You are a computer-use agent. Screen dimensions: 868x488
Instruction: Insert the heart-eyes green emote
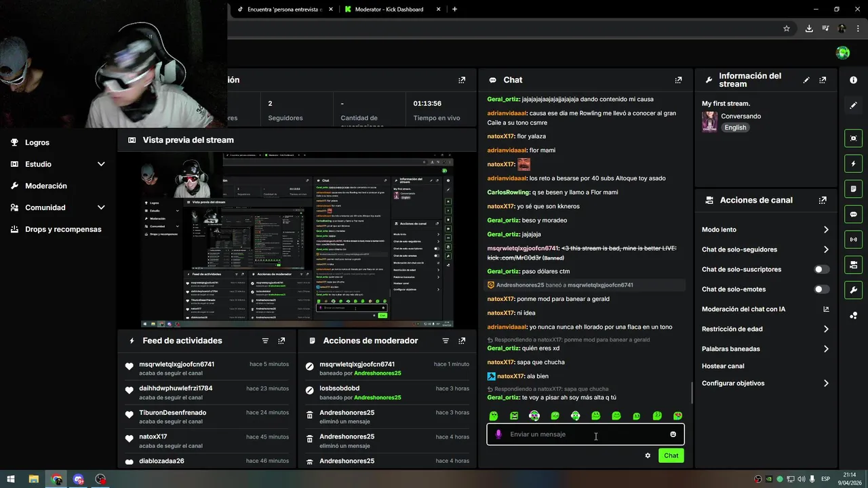[677, 415]
